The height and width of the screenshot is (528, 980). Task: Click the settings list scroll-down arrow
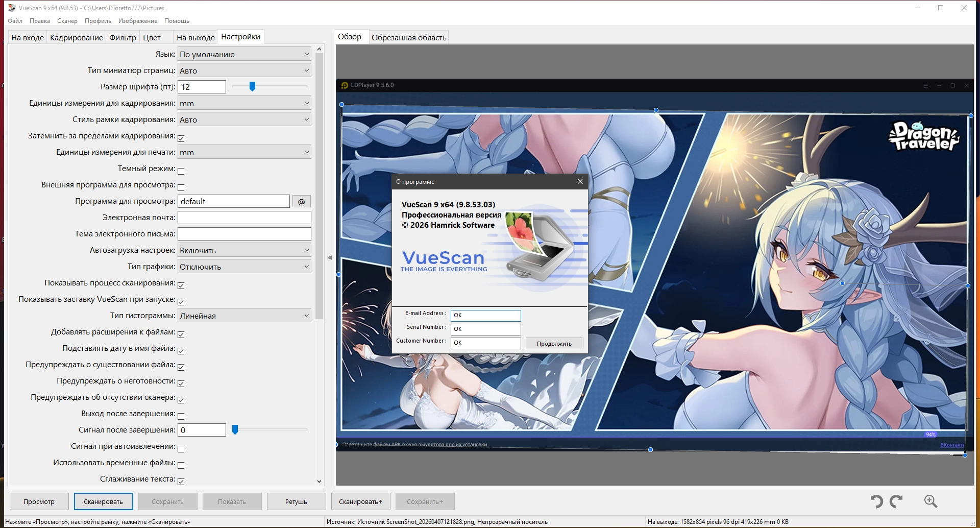pyautogui.click(x=320, y=481)
